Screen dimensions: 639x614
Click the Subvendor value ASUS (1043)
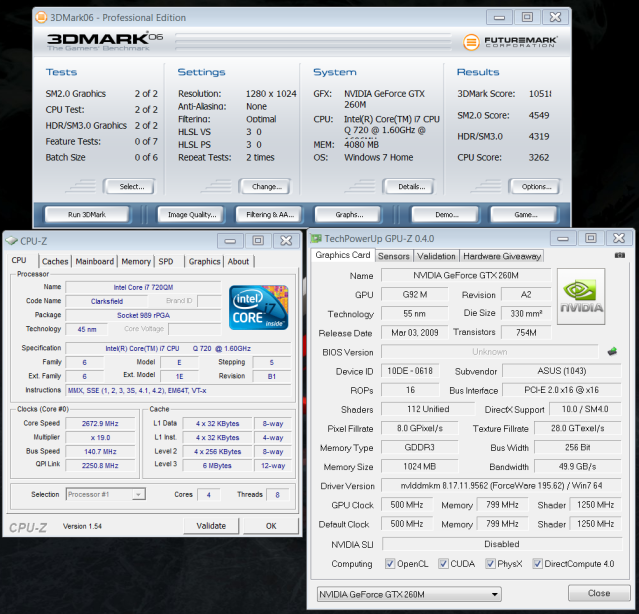(562, 371)
